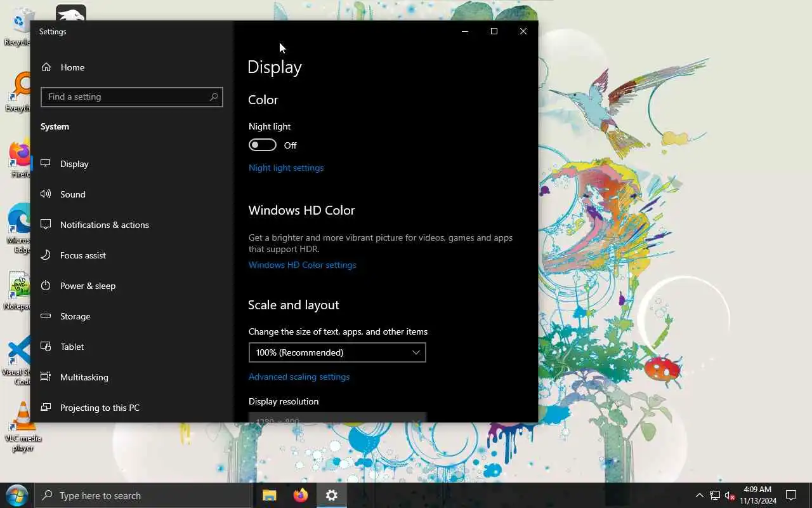Open Notifications & actions settings
This screenshot has width=812, height=508.
[132, 225]
